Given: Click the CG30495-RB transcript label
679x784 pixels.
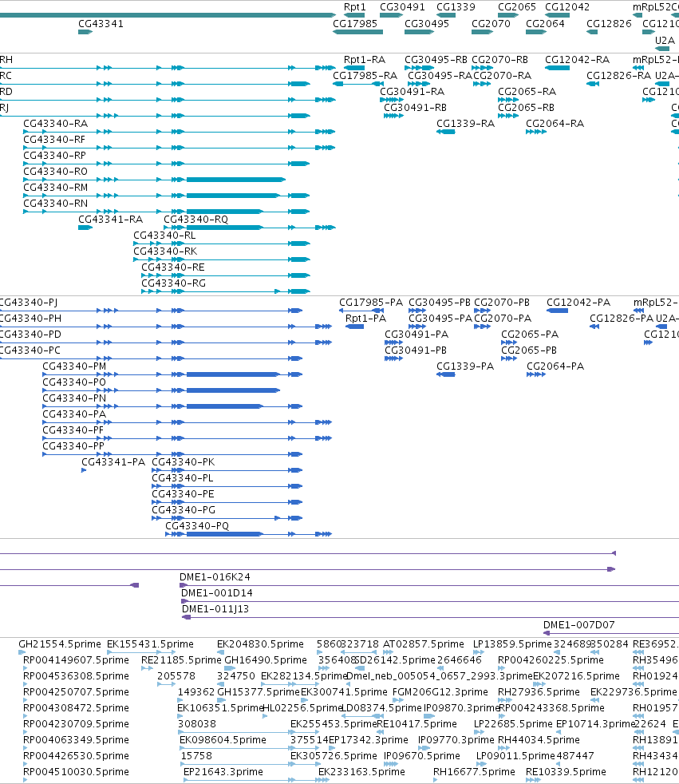Looking at the screenshot, I should tap(436, 60).
